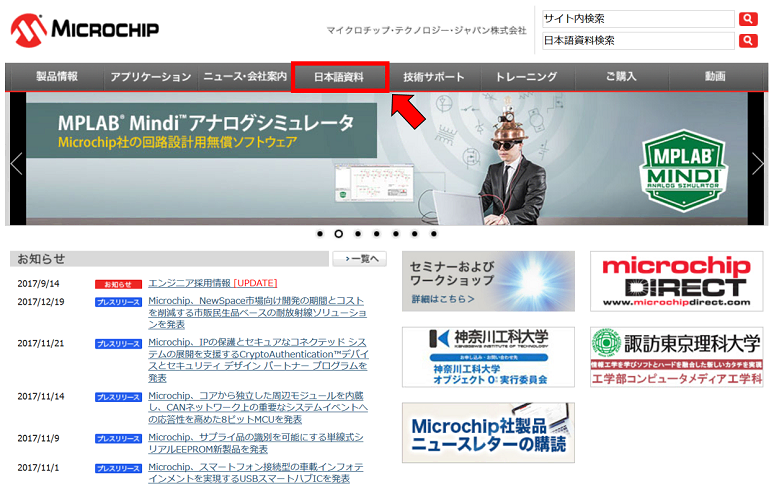Click the お知らせ section heading
774x488 pixels.
click(x=41, y=259)
